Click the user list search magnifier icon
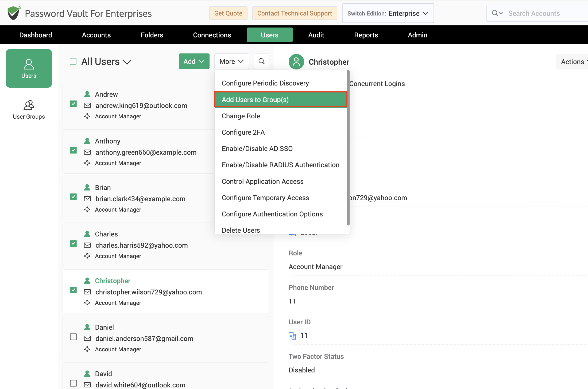 pyautogui.click(x=262, y=61)
